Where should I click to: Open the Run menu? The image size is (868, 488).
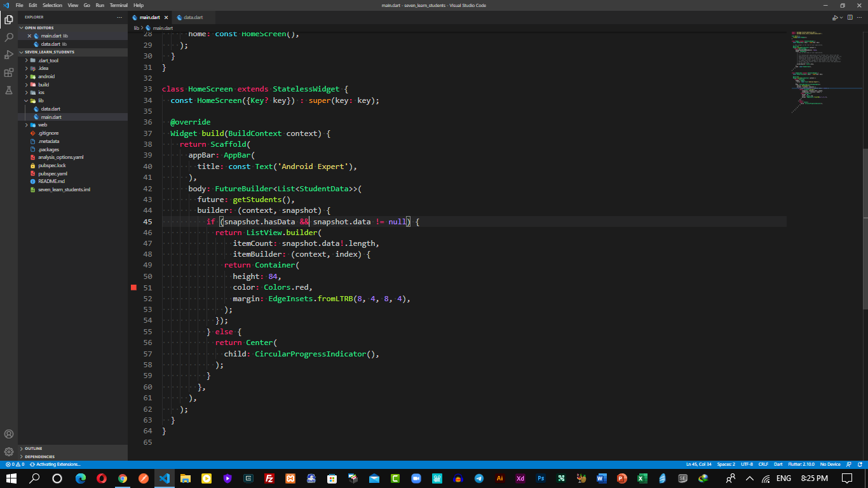100,5
